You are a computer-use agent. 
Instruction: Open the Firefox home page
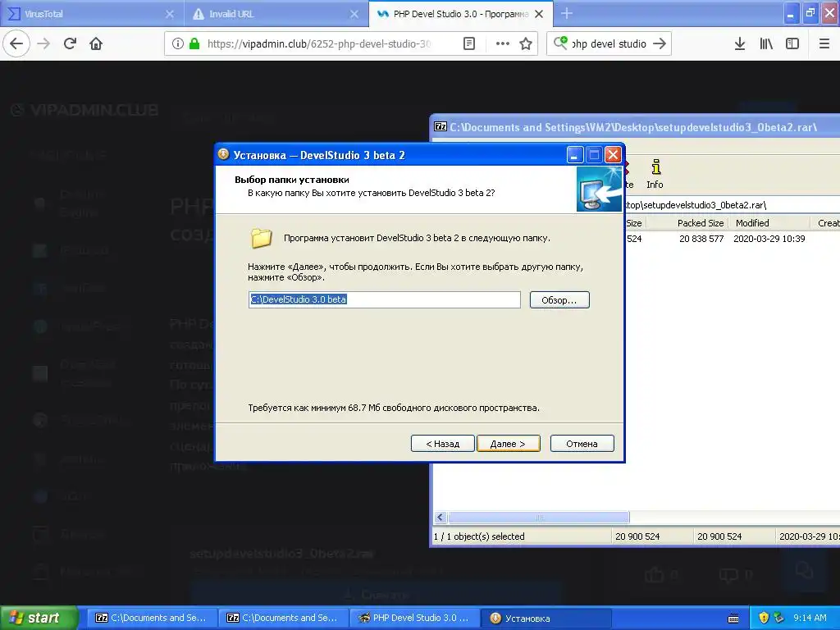point(96,43)
